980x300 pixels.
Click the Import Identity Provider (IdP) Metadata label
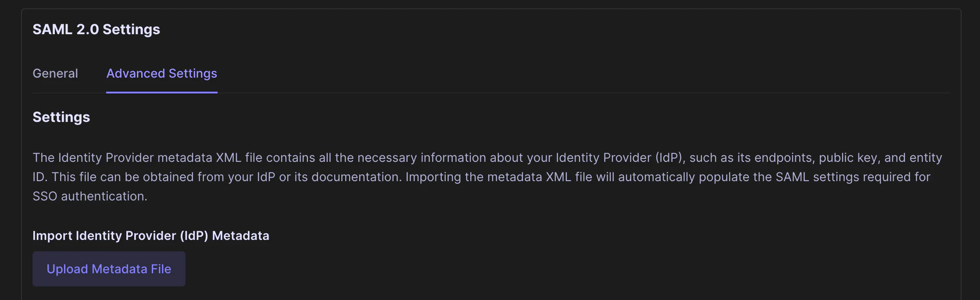point(150,236)
